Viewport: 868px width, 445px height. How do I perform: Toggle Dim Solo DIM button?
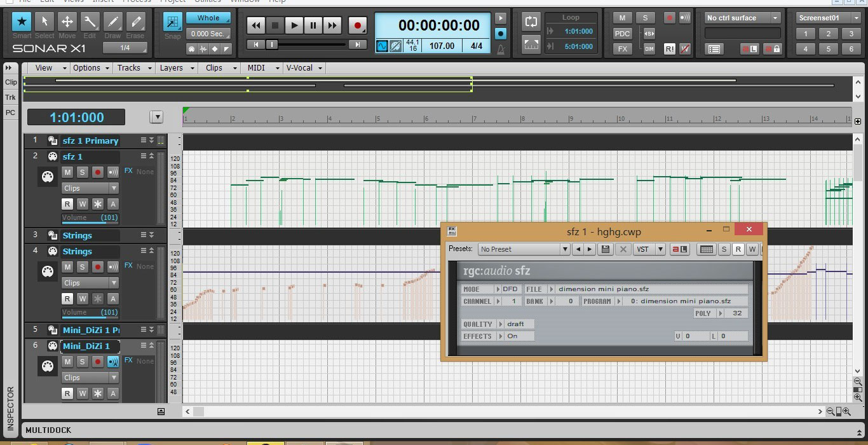point(649,48)
